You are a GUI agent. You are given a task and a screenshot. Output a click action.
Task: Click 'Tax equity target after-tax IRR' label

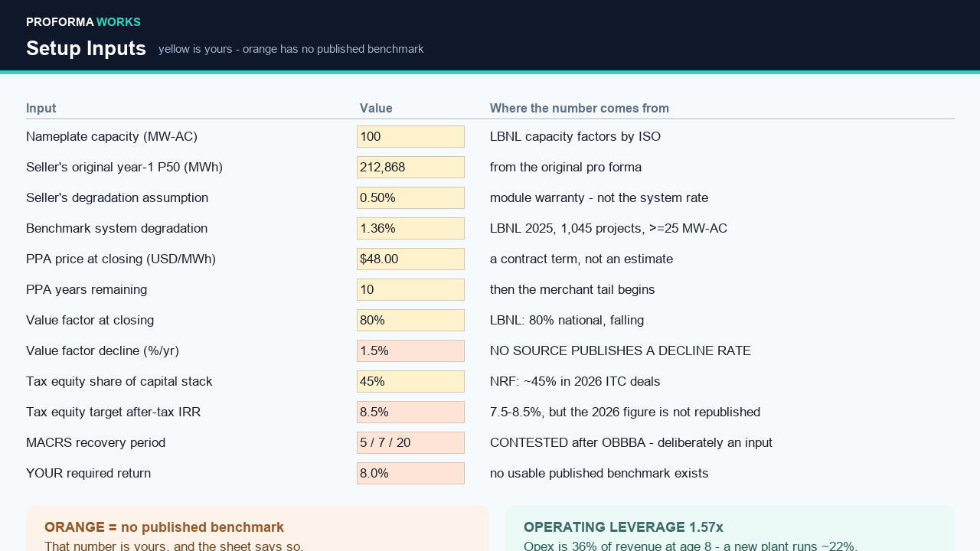[x=113, y=412]
